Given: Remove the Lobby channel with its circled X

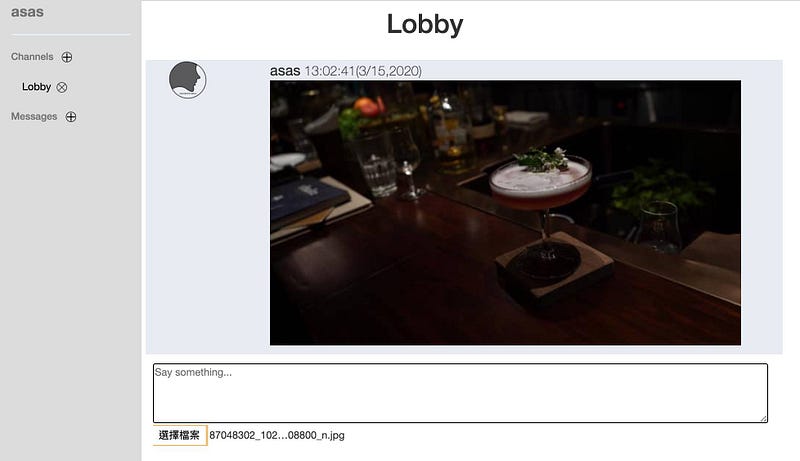Looking at the screenshot, I should pyautogui.click(x=62, y=87).
